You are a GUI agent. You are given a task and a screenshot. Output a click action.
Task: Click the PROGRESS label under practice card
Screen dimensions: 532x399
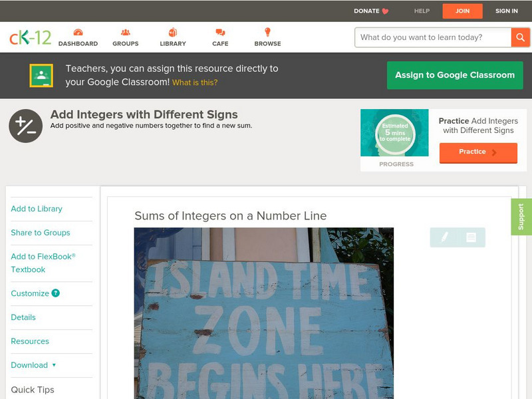click(396, 164)
